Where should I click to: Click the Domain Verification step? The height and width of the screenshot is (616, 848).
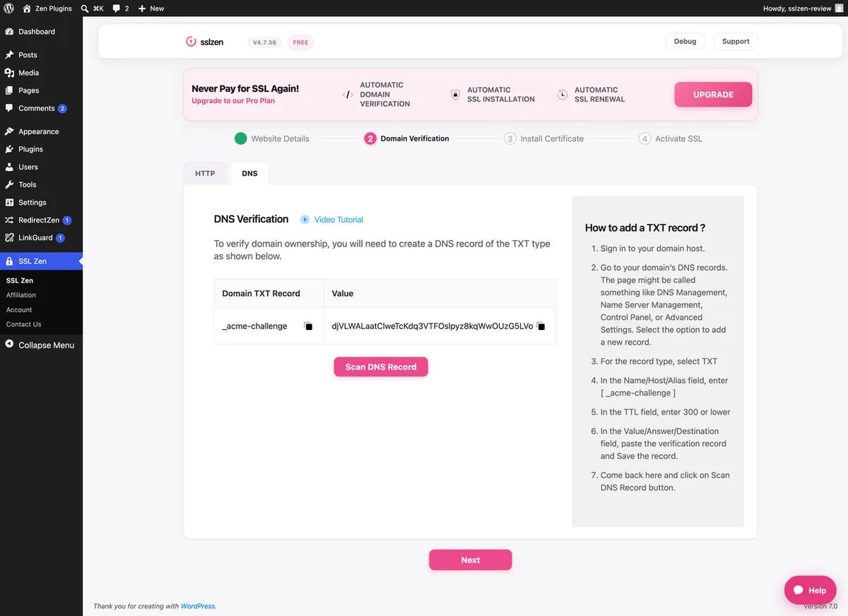pyautogui.click(x=407, y=138)
